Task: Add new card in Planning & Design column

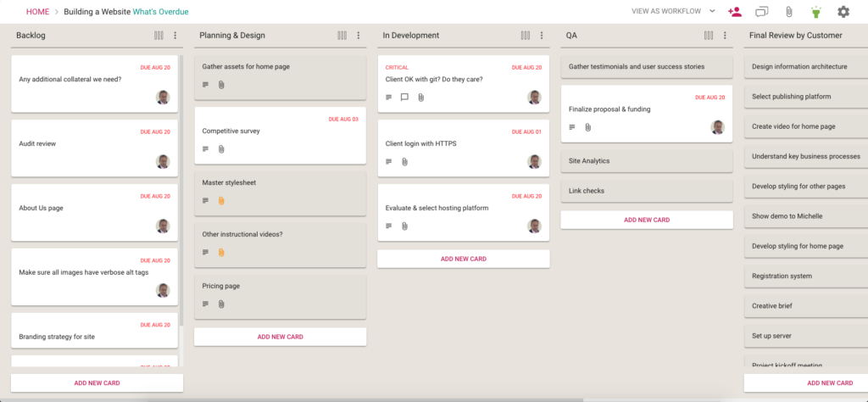Action: coord(280,337)
